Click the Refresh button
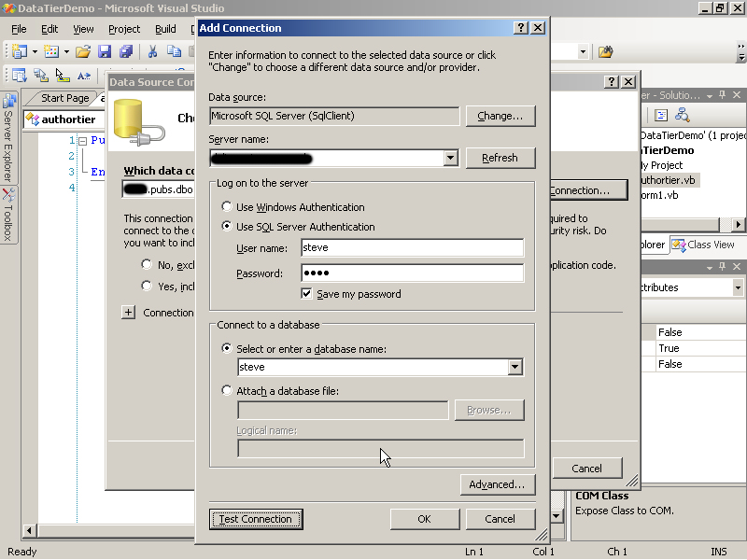 (x=500, y=158)
